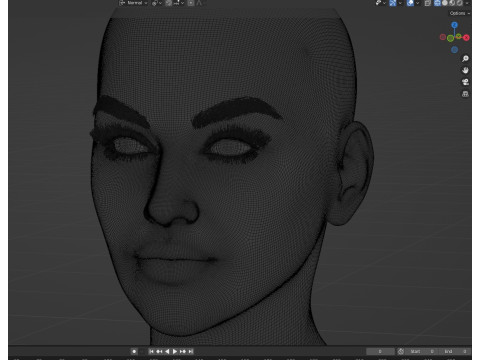The image size is (480, 360).
Task: Expand the gizmo options dropdown arrow
Action: click(400, 3)
